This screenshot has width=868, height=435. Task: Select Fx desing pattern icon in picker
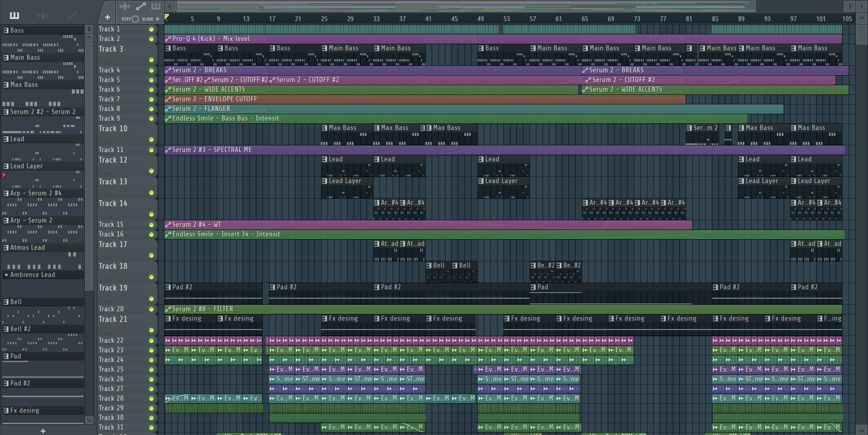click(x=6, y=410)
